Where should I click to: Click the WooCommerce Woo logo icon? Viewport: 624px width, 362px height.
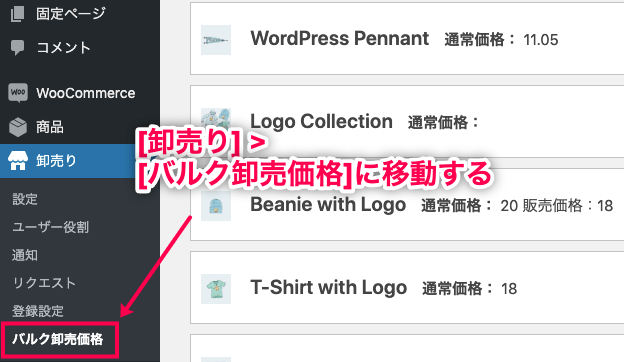click(18, 93)
